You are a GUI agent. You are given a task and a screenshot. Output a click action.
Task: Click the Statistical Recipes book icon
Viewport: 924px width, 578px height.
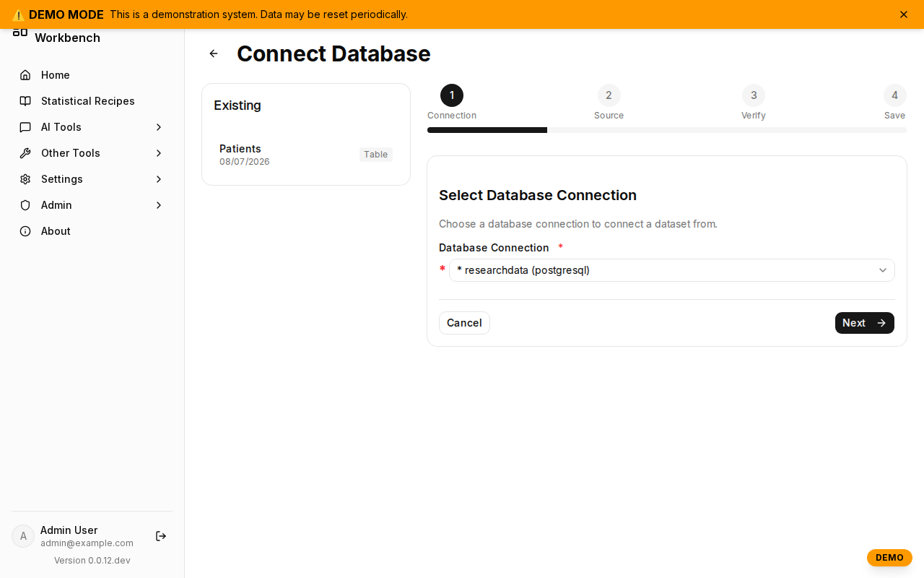(x=25, y=101)
